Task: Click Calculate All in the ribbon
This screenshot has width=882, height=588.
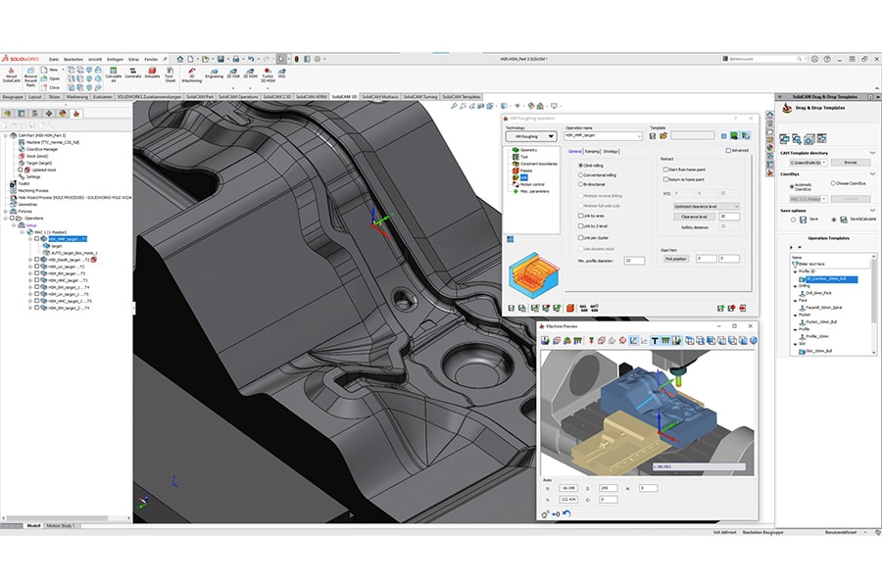Action: pos(113,74)
